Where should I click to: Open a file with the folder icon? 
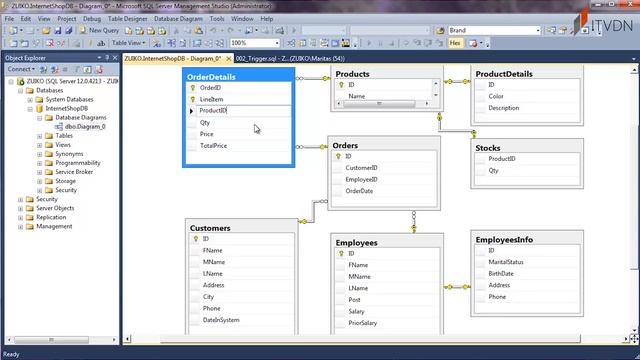coord(46,31)
